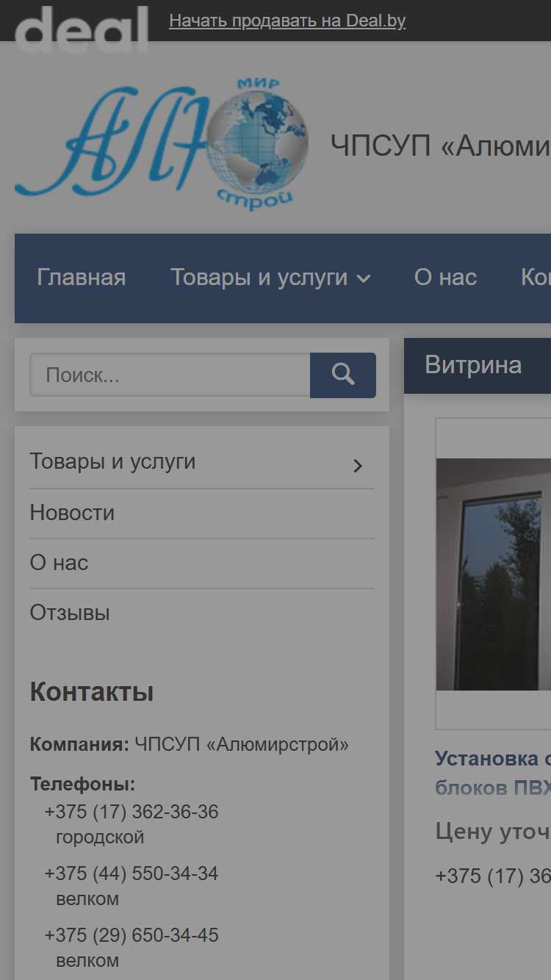Screen dimensions: 551x980
Task: Open 'Начать продавать на Deal.by' link
Action: pos(287,21)
